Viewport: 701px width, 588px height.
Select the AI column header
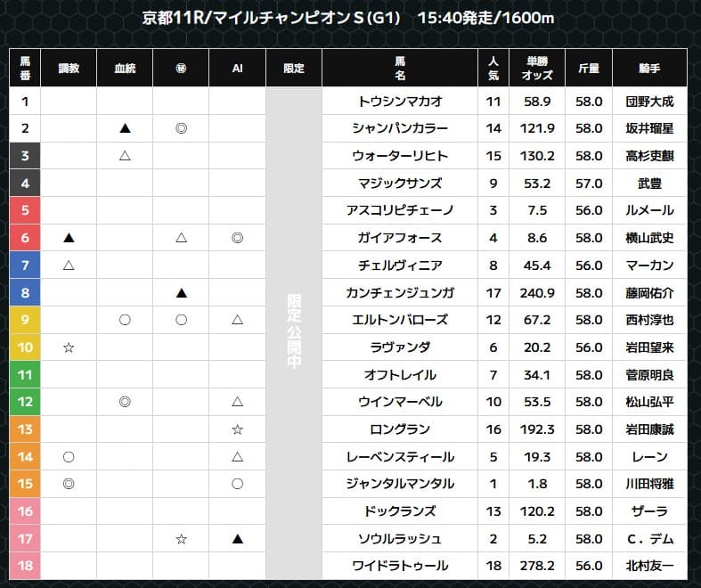point(237,68)
